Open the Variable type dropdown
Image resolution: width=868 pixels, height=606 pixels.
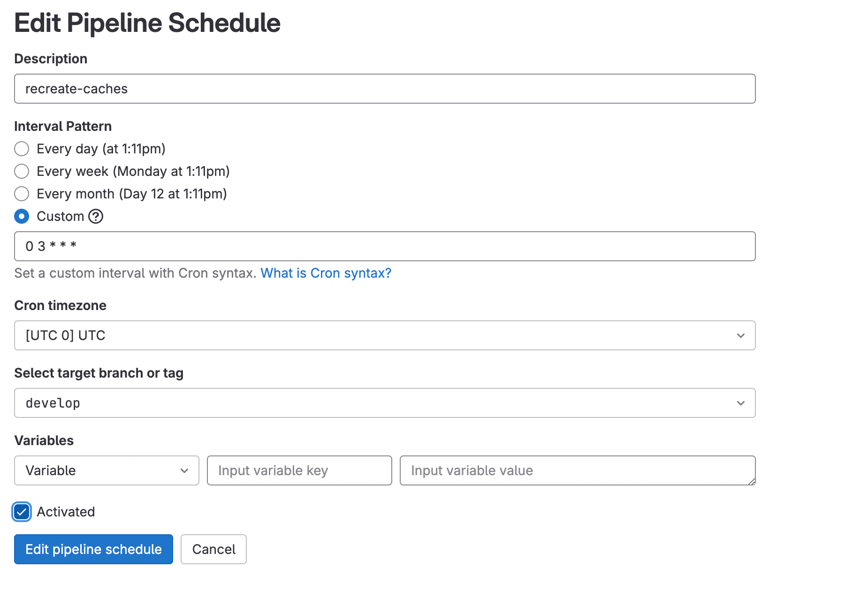tap(107, 470)
